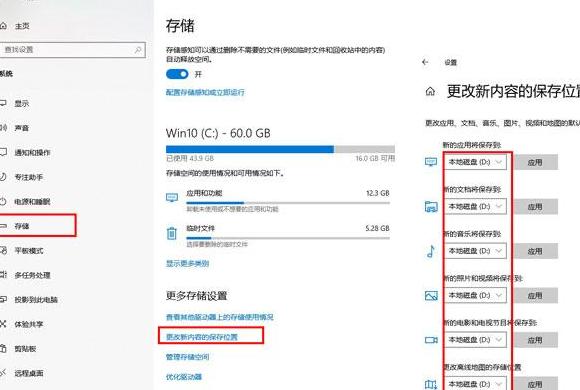Click the new documents folder icon
The width and height of the screenshot is (580, 390).
[431, 206]
